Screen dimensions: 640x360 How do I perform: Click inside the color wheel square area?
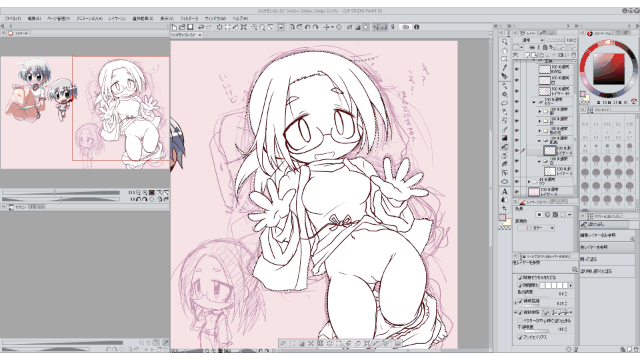(609, 69)
